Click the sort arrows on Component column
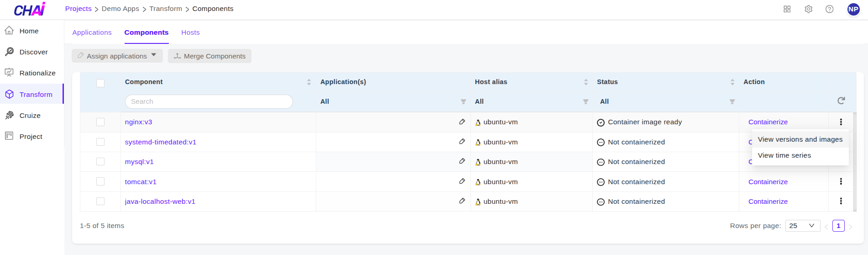868x255 pixels. 309,82
